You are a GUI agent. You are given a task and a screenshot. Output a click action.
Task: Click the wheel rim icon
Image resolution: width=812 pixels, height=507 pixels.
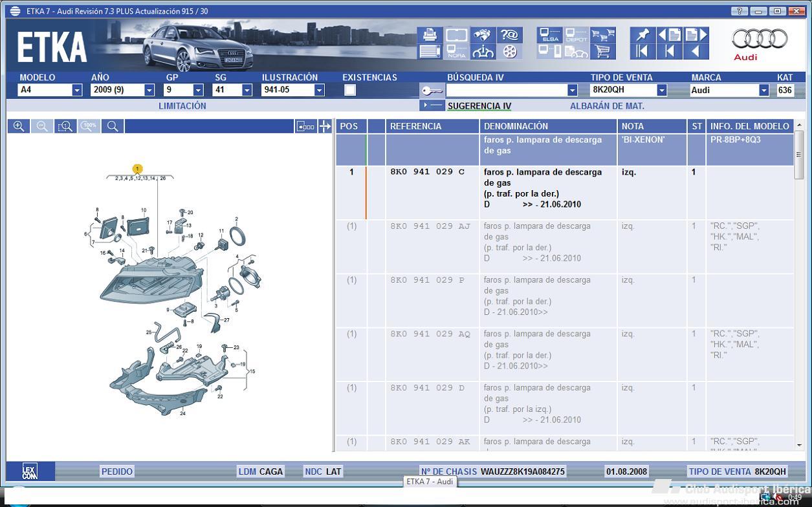pyautogui.click(x=510, y=52)
